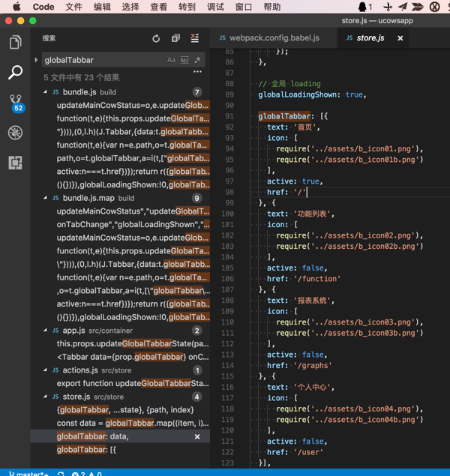Open the Extensions view in activity bar
This screenshot has width=450, height=476.
(x=15, y=162)
